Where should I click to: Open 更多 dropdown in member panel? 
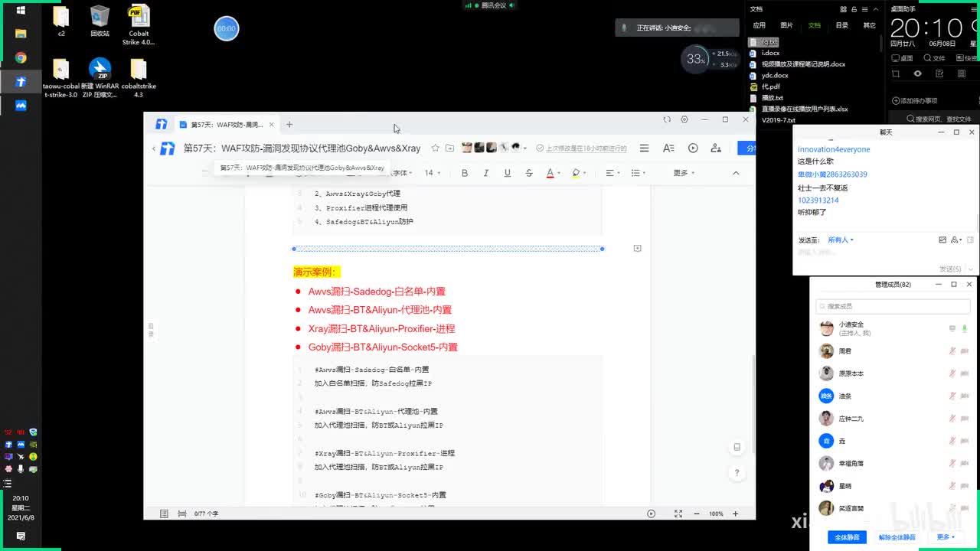coord(946,537)
